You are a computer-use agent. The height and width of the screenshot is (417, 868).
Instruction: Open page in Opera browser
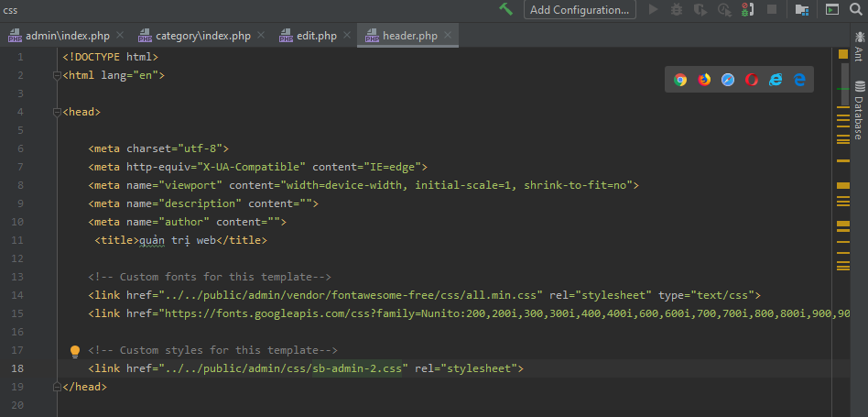[x=752, y=80]
